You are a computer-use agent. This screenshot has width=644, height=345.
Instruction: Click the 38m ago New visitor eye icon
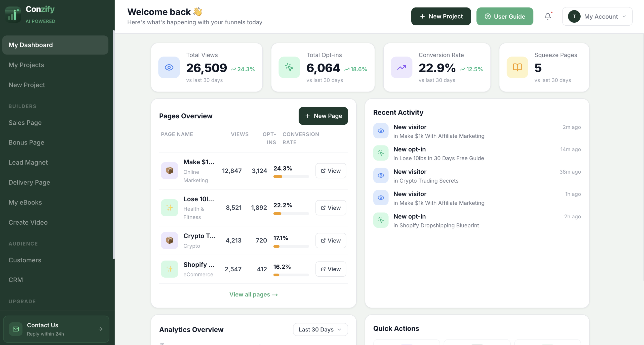tap(381, 175)
